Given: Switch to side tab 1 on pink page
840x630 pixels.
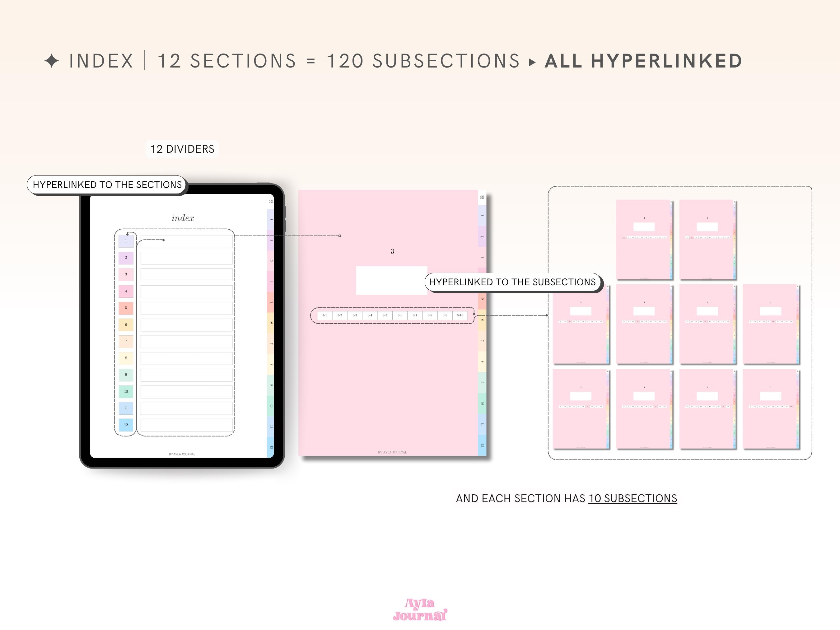Looking at the screenshot, I should point(482,215).
